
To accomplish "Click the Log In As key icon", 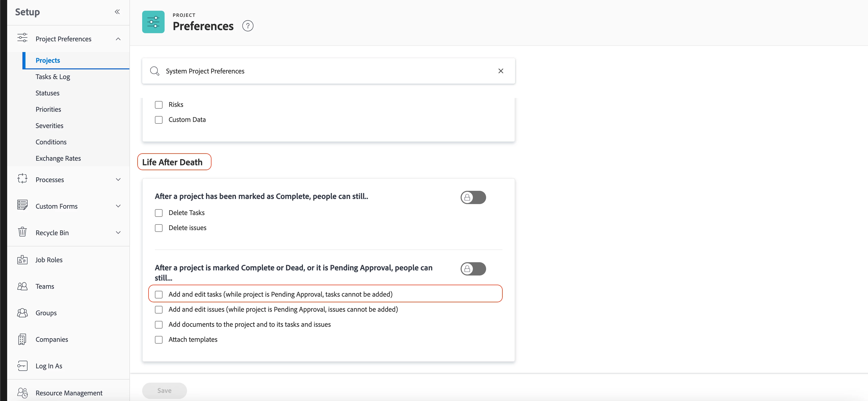I will tap(22, 366).
